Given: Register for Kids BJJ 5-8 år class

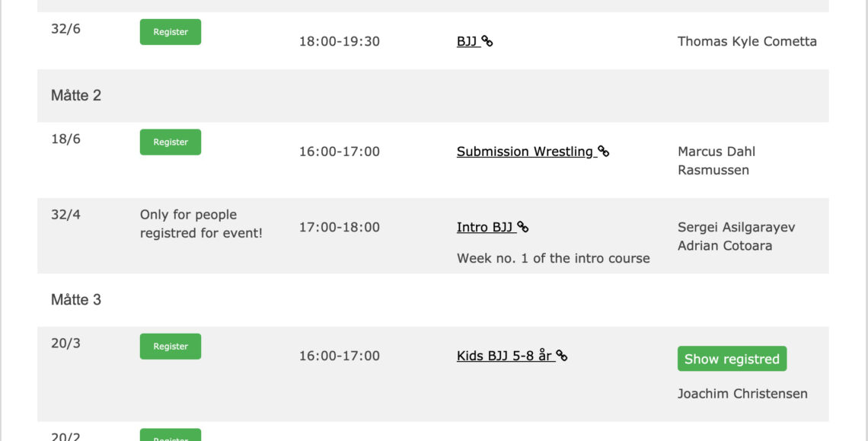Looking at the screenshot, I should pyautogui.click(x=171, y=347).
